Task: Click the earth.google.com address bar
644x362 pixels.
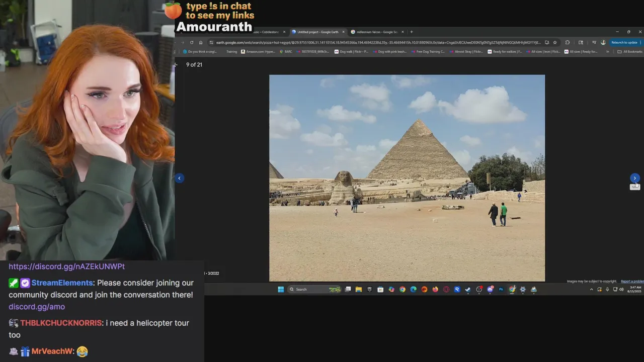Action: [378, 42]
